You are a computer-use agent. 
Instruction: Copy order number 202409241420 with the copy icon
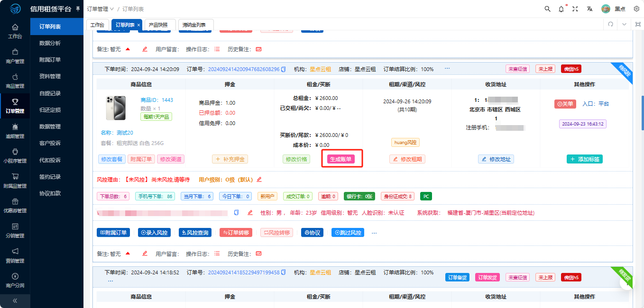click(x=284, y=69)
